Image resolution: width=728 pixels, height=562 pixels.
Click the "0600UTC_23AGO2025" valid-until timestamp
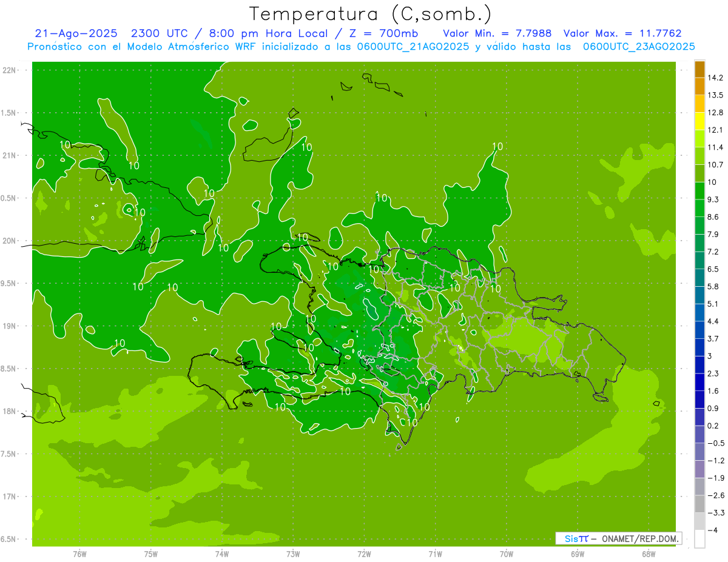tap(639, 47)
